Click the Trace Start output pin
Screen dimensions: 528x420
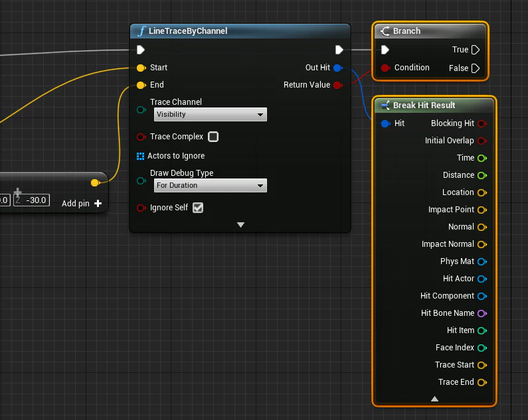click(x=482, y=365)
